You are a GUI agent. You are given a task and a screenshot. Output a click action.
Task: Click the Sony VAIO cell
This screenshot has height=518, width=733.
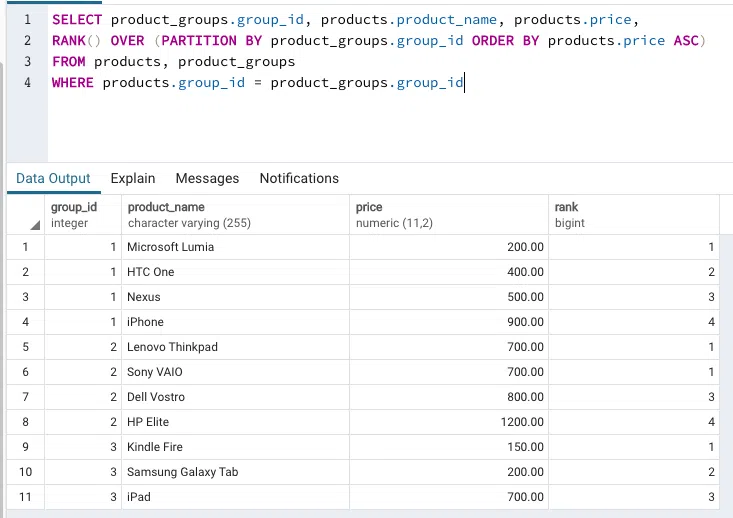point(235,372)
